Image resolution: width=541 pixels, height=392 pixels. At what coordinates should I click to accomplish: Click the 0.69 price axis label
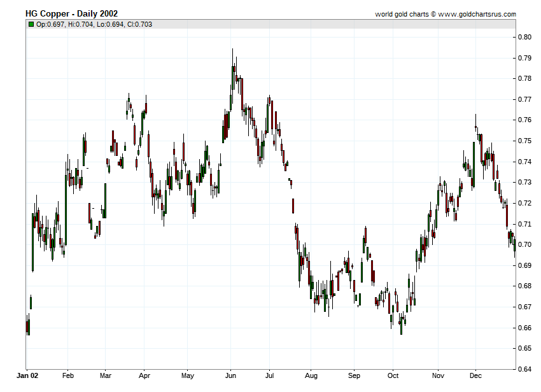525,265
